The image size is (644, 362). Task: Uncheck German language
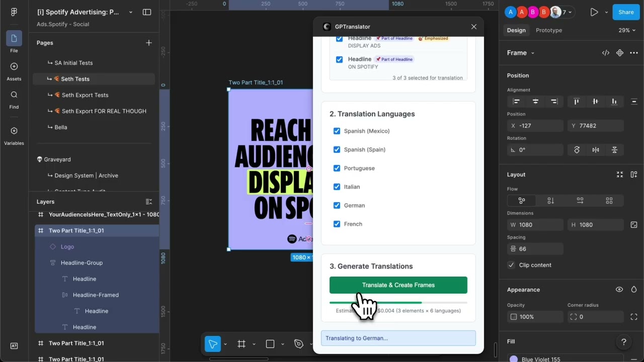[x=337, y=206]
